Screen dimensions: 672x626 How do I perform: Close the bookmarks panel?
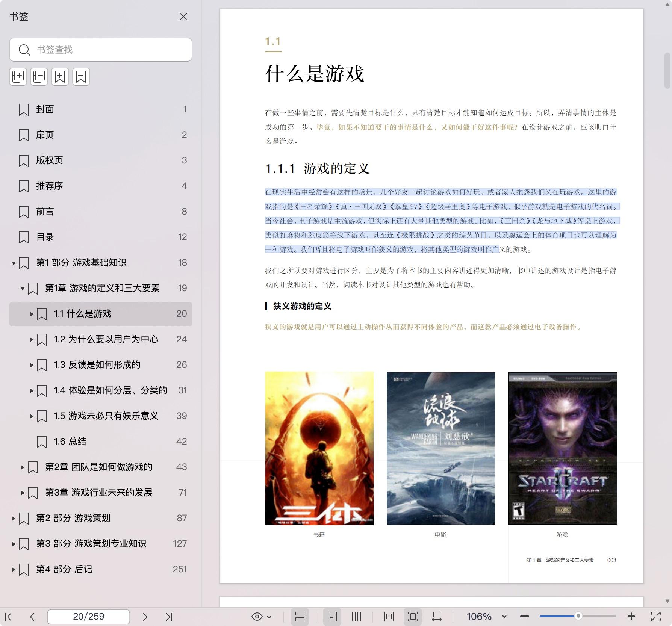(x=183, y=17)
